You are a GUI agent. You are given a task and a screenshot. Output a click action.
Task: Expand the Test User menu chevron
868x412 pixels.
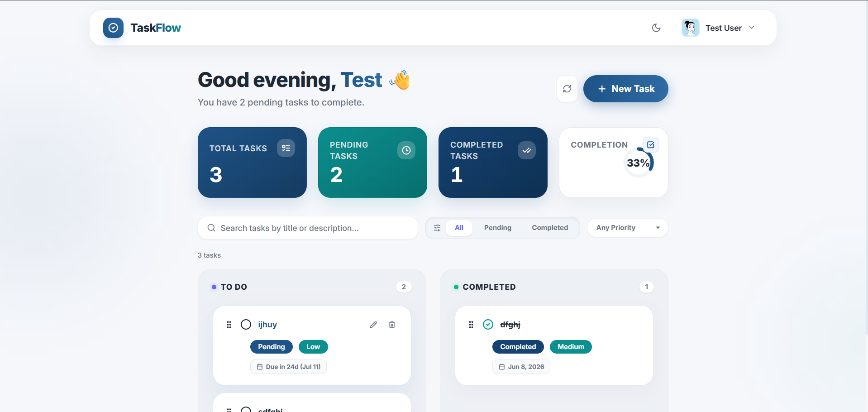click(x=752, y=28)
